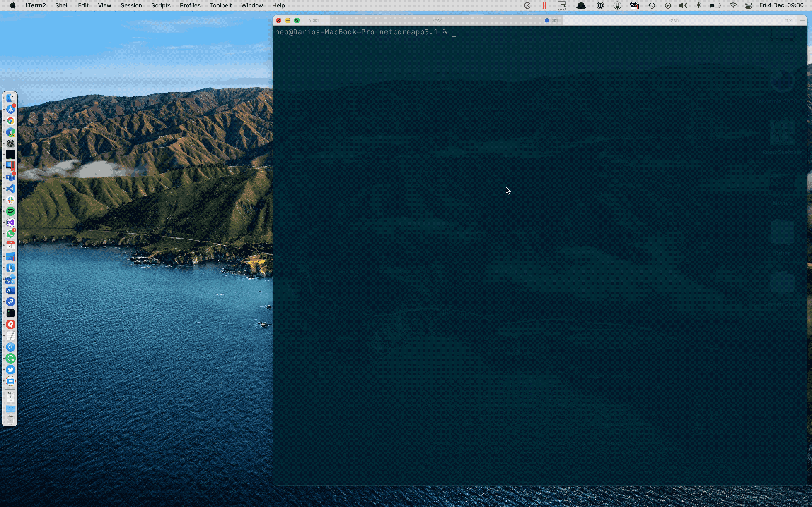Switch to the second -zsh tab
This screenshot has height=507, width=812.
click(x=673, y=20)
